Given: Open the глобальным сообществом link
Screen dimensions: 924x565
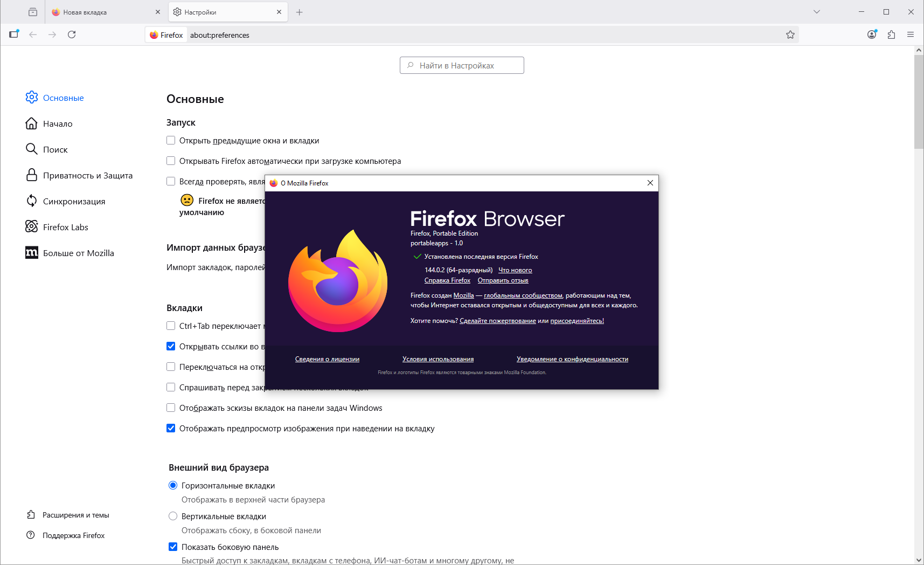Looking at the screenshot, I should 523,295.
